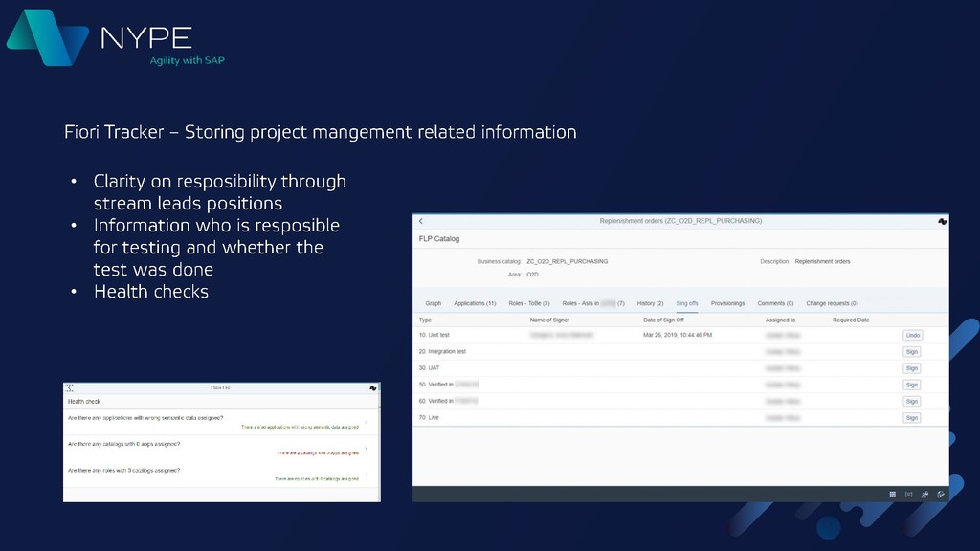Switch to Comments (0) tab

775,303
